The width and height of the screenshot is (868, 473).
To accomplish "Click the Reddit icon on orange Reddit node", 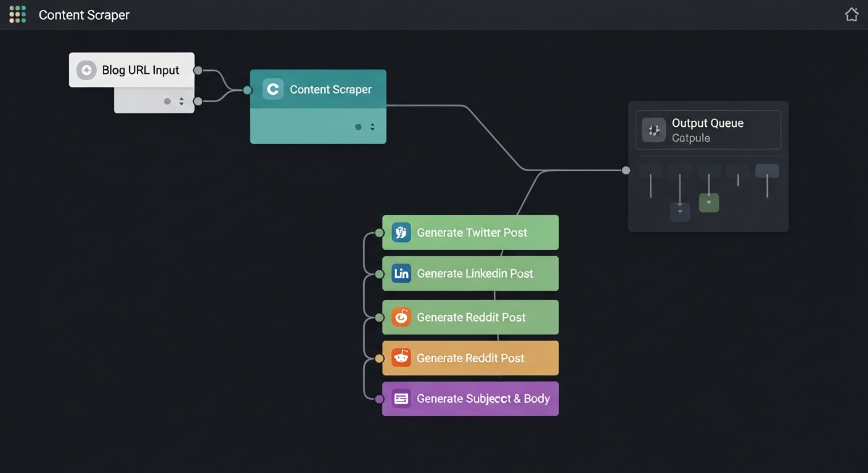I will (401, 358).
